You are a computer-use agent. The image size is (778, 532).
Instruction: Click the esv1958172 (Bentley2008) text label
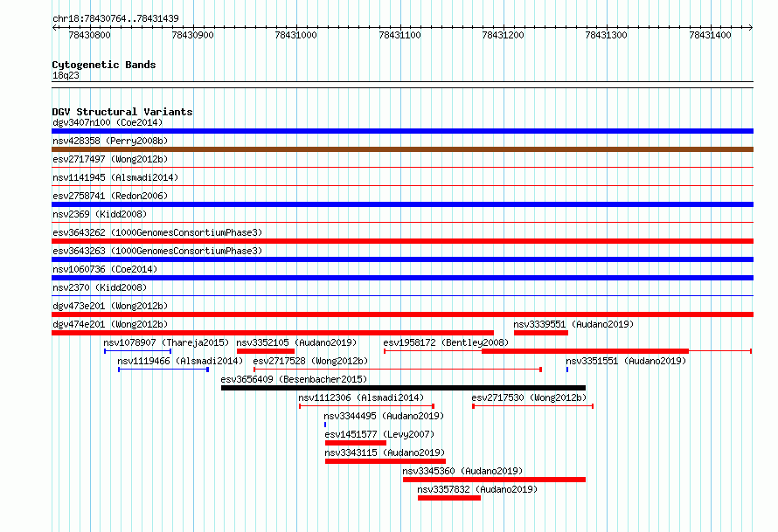(446, 342)
